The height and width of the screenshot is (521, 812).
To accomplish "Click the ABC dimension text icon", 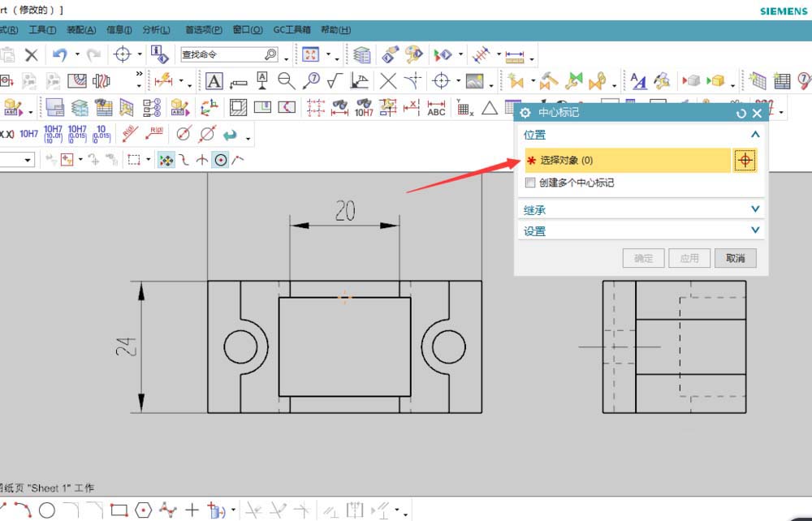I will tap(436, 108).
